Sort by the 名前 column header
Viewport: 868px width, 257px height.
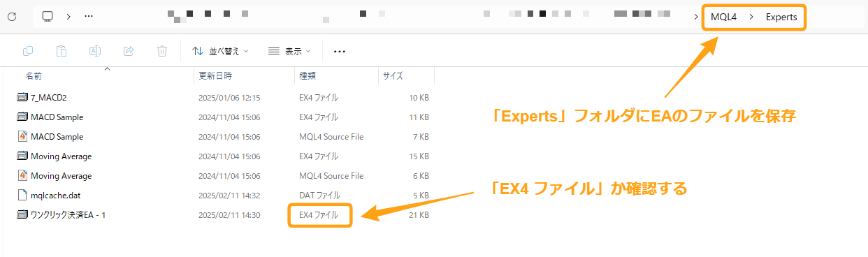(34, 75)
